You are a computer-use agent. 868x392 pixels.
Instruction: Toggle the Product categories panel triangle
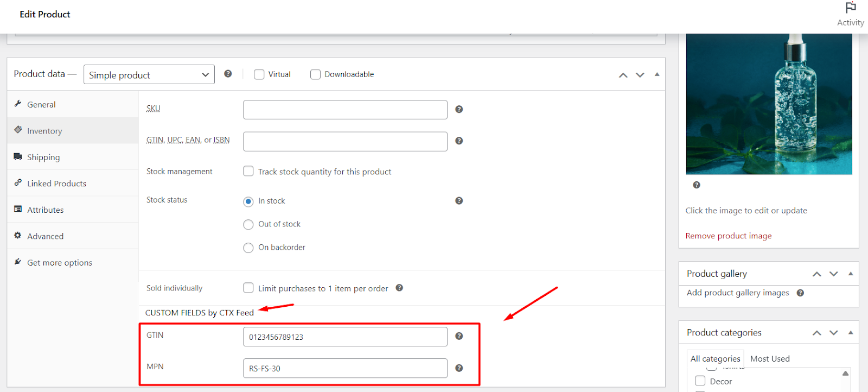[x=850, y=332]
